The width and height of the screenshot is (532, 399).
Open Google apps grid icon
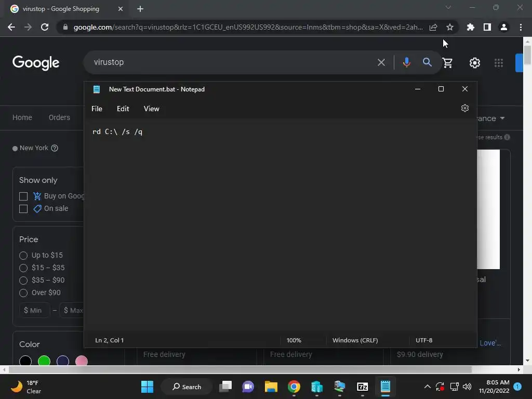coord(498,63)
